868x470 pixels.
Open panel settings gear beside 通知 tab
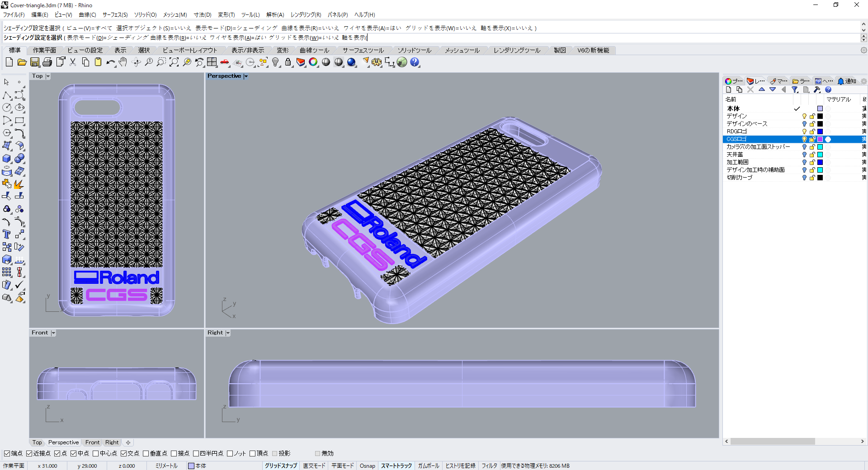tap(863, 81)
